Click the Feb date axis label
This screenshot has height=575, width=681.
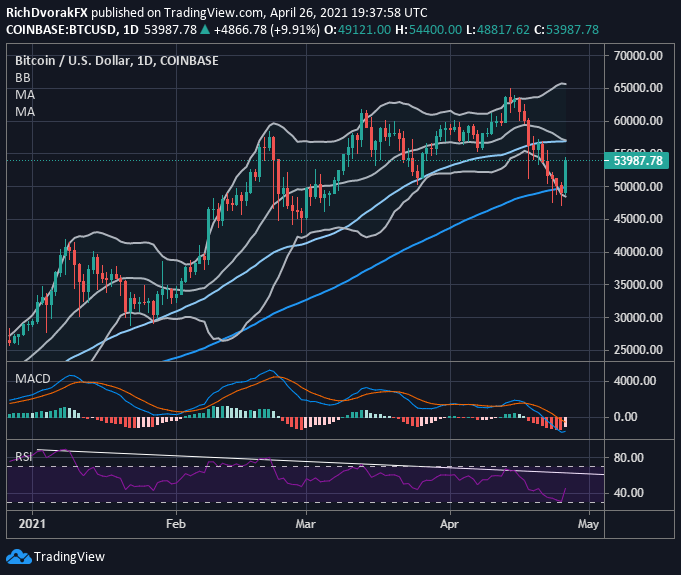[x=176, y=524]
